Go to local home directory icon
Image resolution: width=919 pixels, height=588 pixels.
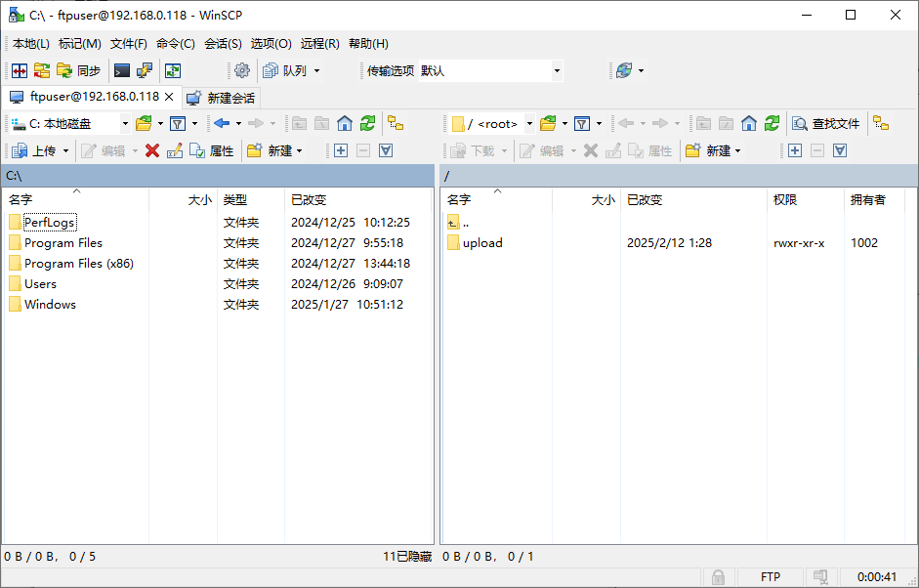click(345, 124)
